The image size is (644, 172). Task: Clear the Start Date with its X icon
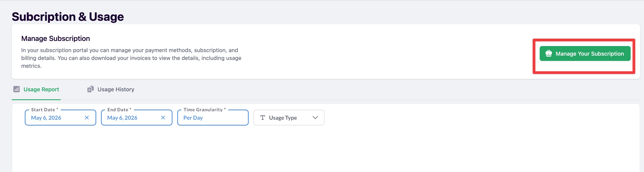coord(87,118)
